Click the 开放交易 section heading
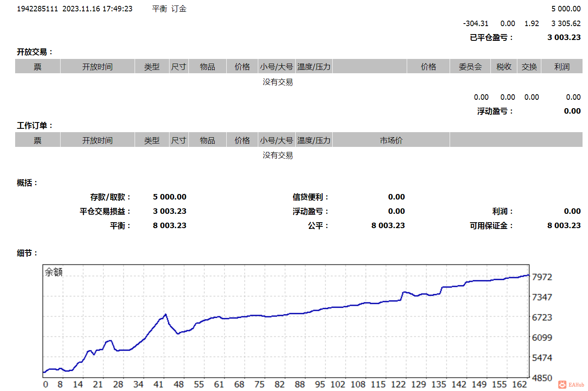The image size is (588, 391). click(x=34, y=52)
